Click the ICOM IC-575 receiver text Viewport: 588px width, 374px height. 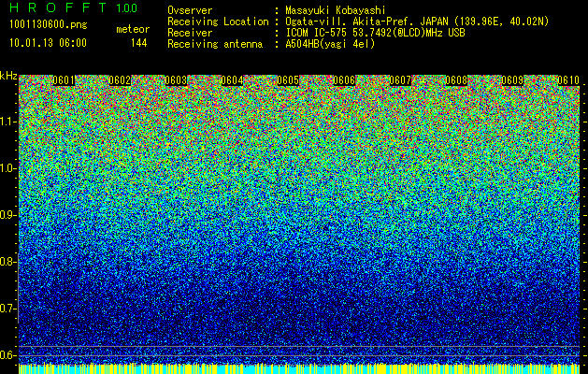click(375, 33)
